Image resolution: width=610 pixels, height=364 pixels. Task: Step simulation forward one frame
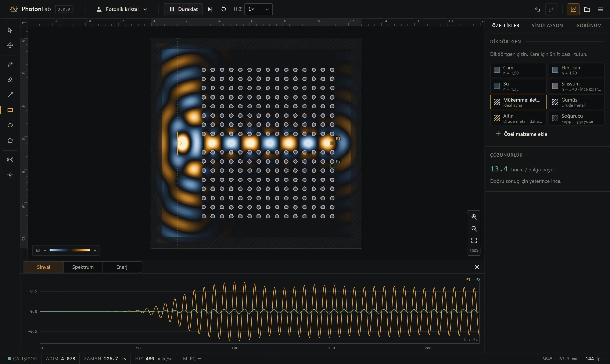210,9
